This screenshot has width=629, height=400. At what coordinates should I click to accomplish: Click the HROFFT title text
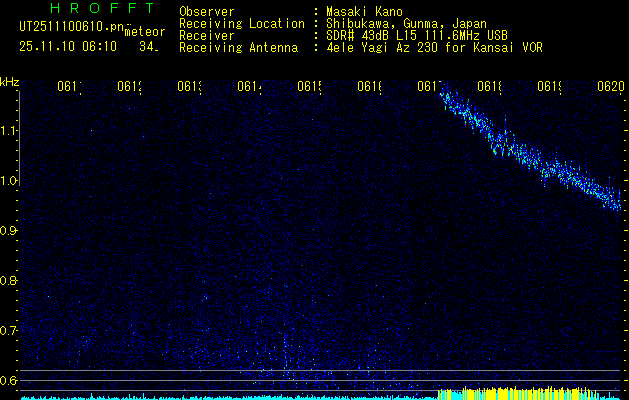click(x=102, y=8)
